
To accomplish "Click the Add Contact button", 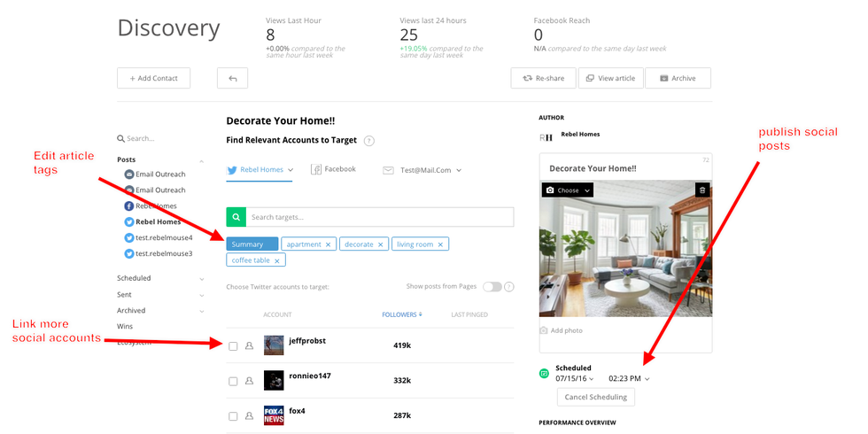I will [x=153, y=78].
